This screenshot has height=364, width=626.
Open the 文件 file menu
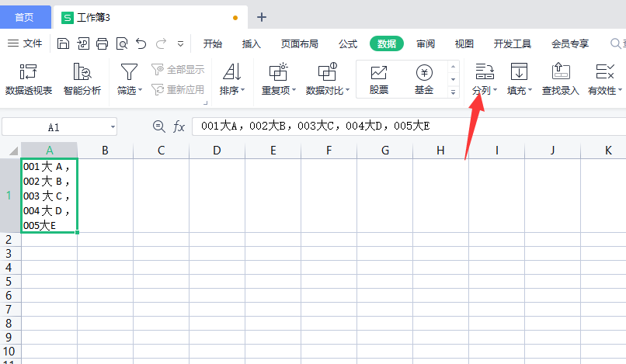pos(25,43)
